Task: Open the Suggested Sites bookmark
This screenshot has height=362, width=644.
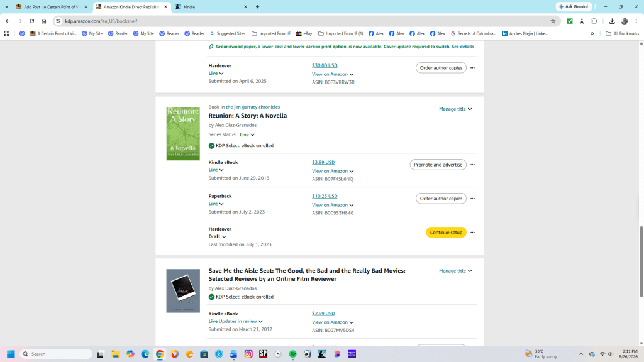Action: [x=228, y=34]
